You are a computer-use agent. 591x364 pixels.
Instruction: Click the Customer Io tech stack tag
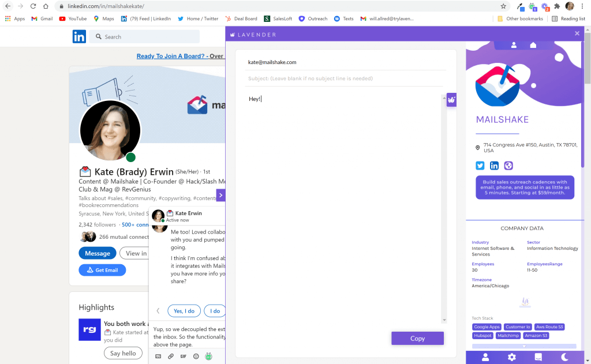point(518,327)
